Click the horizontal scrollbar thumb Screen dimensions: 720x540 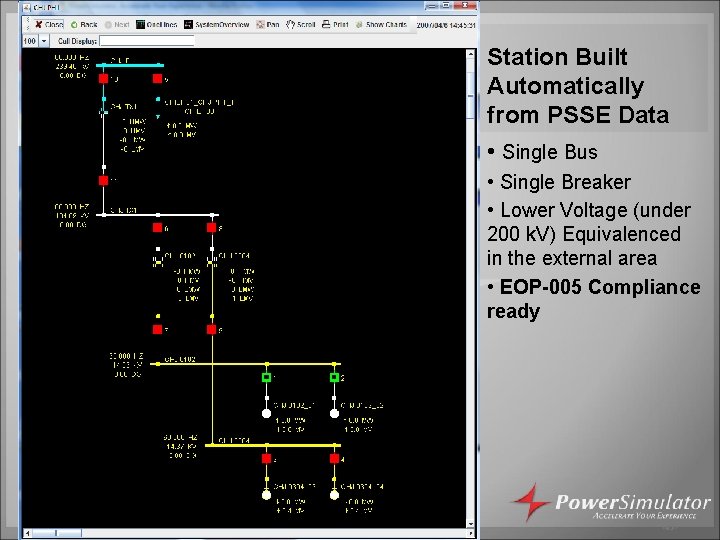tap(56, 533)
